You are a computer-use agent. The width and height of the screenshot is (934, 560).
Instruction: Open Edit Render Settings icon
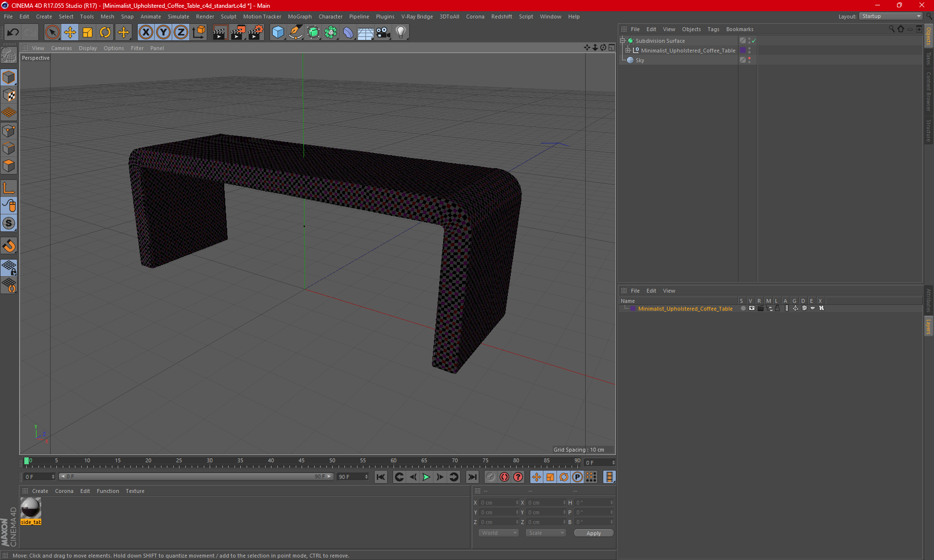pyautogui.click(x=256, y=33)
